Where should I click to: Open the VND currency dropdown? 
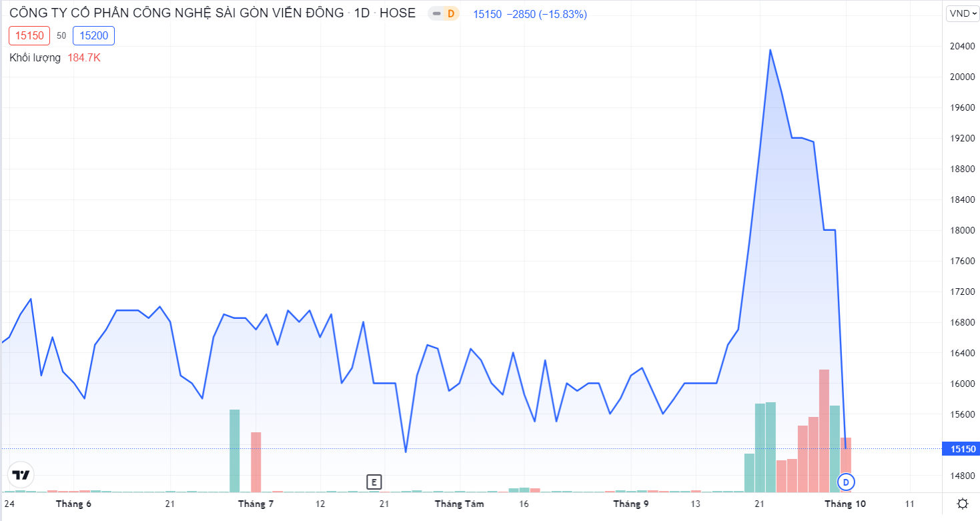pos(963,13)
